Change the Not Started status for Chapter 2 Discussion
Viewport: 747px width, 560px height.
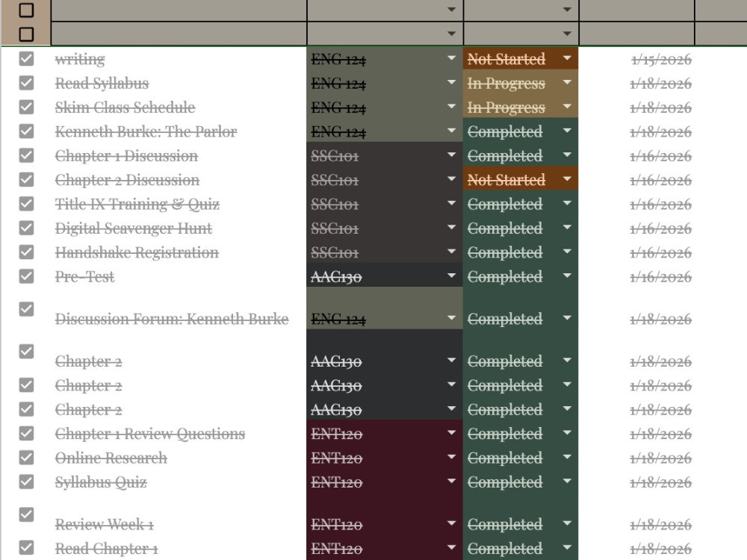(567, 179)
